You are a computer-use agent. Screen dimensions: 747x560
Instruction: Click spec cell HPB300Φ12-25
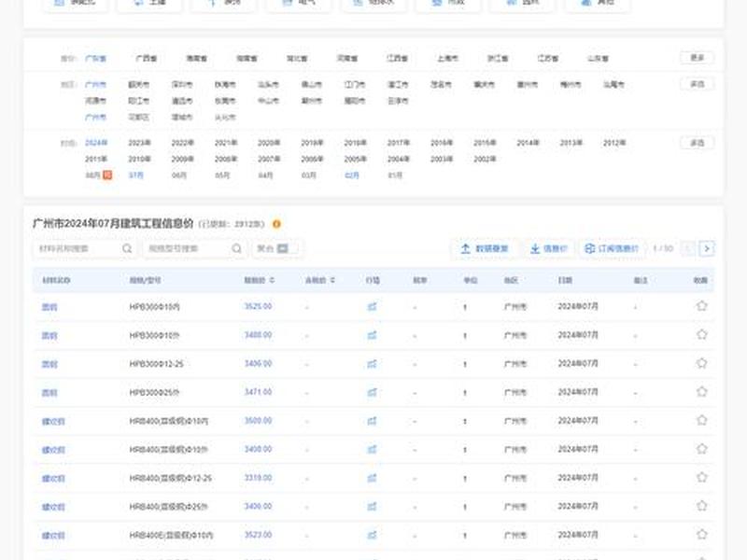(156, 364)
